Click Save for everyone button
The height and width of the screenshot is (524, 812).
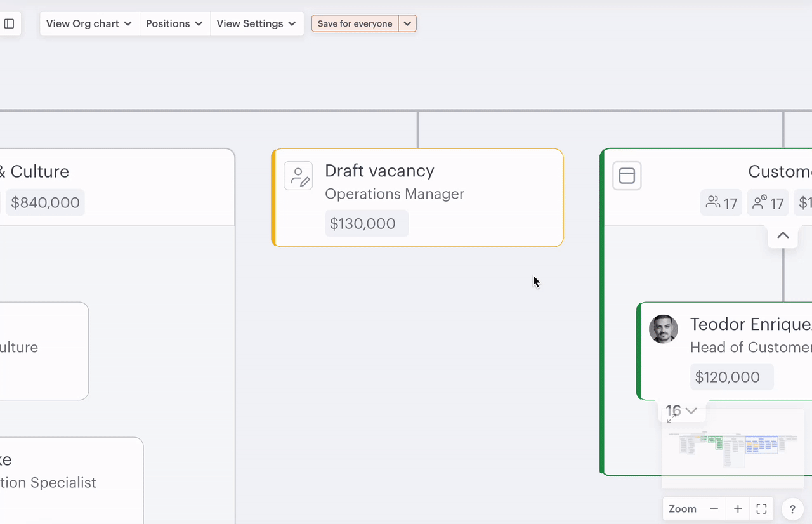coord(355,23)
